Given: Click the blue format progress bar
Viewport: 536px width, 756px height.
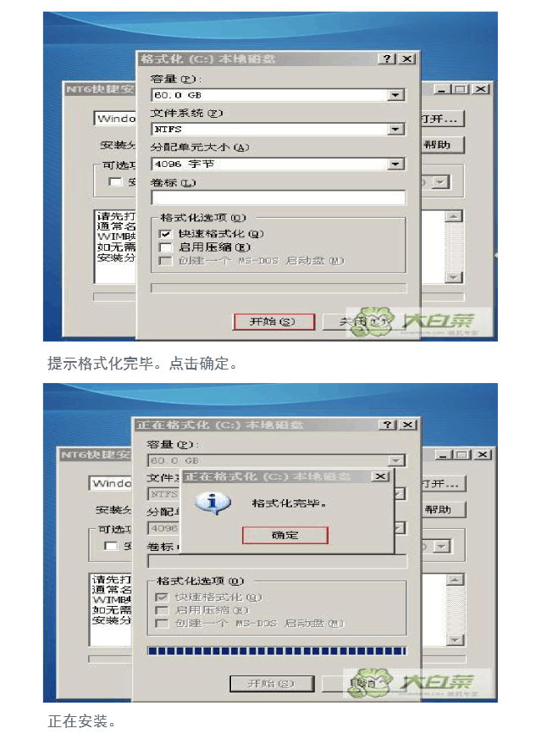Looking at the screenshot, I should point(277,651).
